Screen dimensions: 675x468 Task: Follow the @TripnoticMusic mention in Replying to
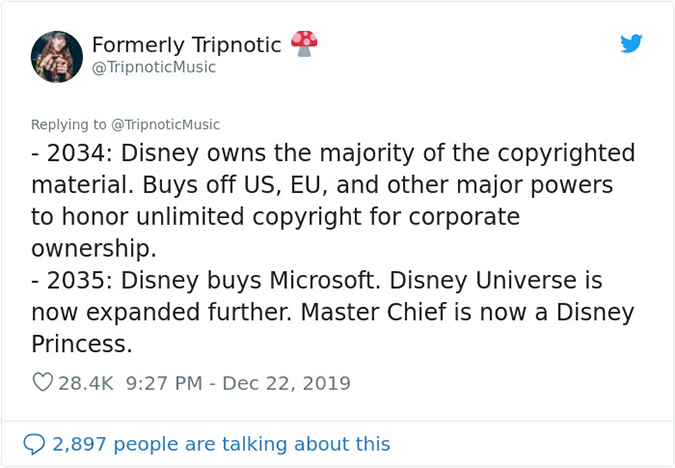coord(165,125)
